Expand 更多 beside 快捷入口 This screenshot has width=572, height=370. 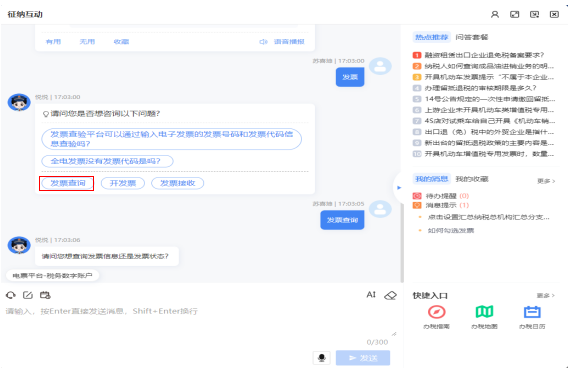pyautogui.click(x=546, y=295)
